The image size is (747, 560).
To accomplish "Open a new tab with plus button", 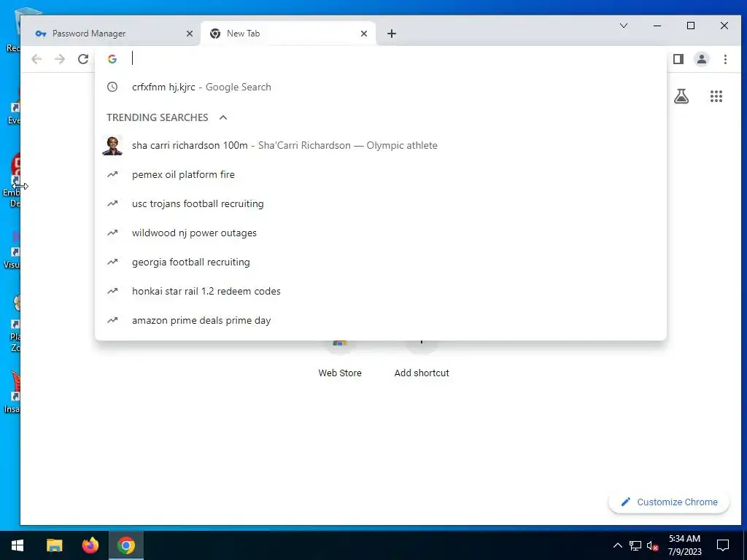I will coord(392,34).
